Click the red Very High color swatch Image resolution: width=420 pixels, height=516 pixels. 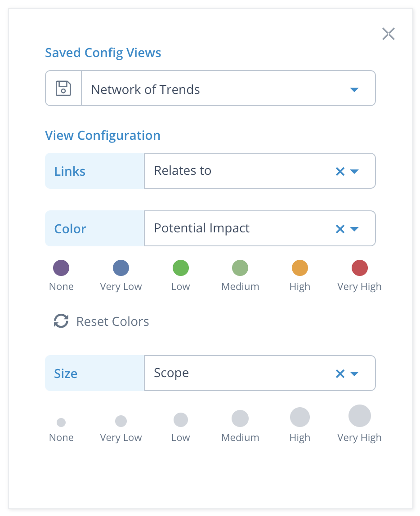tap(360, 268)
